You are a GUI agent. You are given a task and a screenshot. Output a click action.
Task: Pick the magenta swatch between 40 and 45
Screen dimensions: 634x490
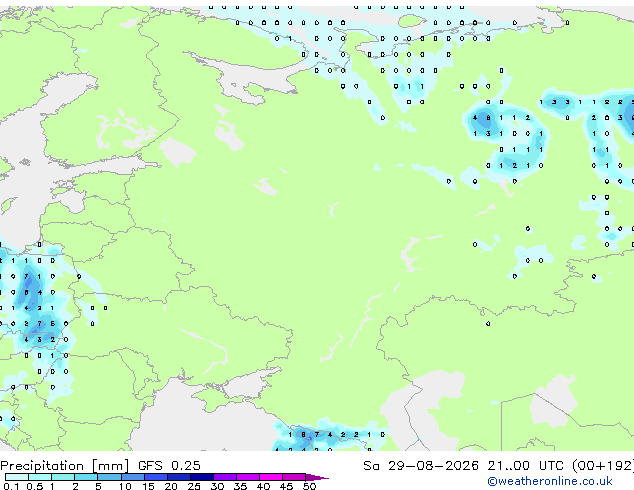271,477
